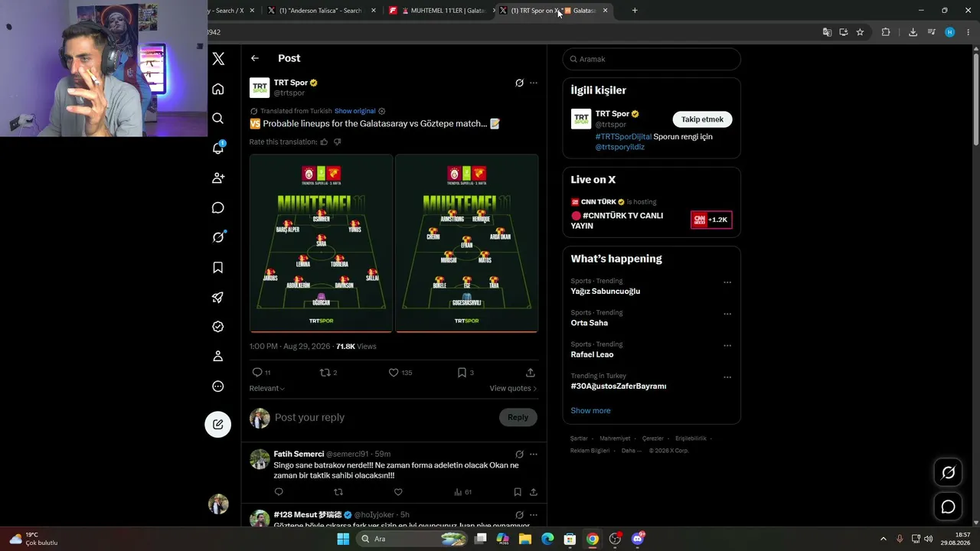Like Fatih Semerci's reply
Image resolution: width=980 pixels, height=551 pixels.
398,492
